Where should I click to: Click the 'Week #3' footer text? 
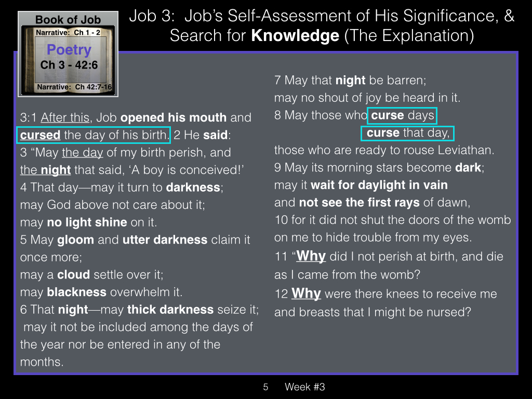tap(304, 387)
